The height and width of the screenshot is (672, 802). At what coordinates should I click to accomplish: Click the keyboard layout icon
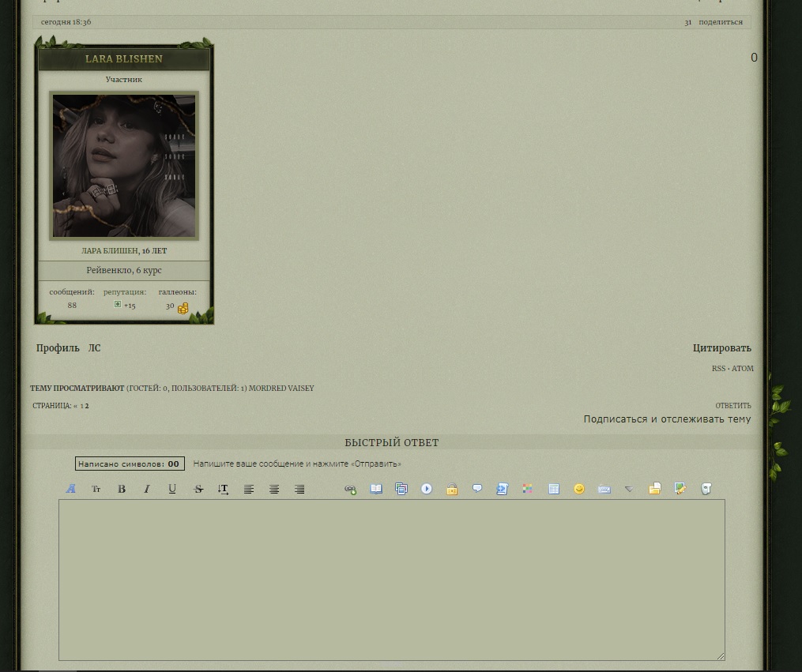pyautogui.click(x=604, y=489)
